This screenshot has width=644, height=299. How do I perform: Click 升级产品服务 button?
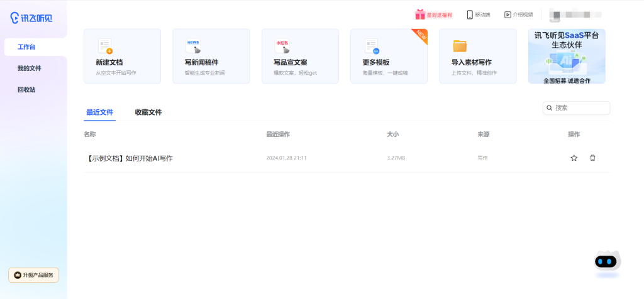click(34, 275)
